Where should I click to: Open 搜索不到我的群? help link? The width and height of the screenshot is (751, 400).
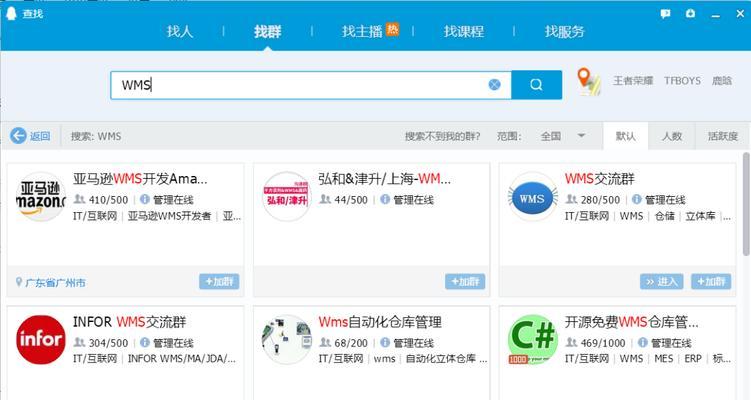pos(442,137)
